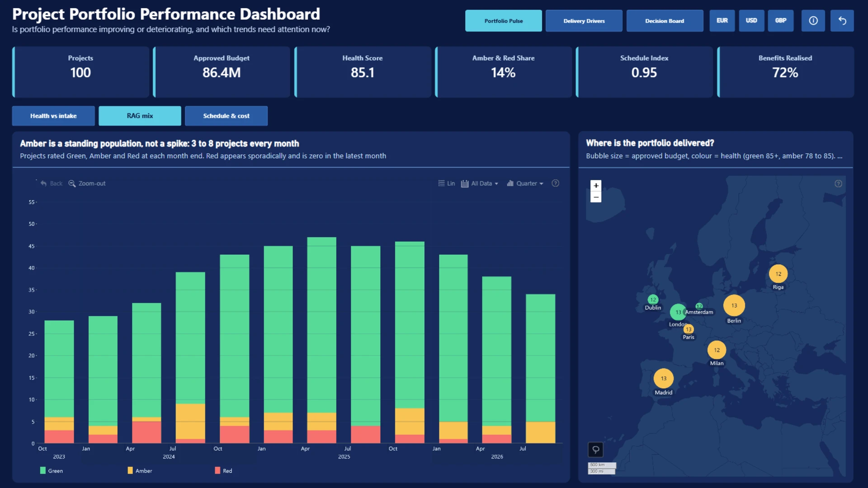Select the Schedule Index 0.95 card

pyautogui.click(x=644, y=72)
